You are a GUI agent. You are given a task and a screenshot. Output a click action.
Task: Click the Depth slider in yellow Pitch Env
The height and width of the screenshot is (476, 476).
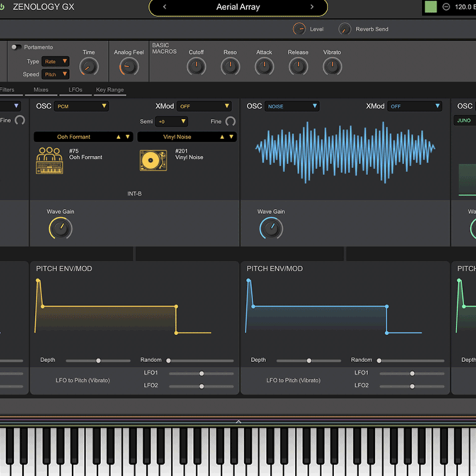(98, 361)
